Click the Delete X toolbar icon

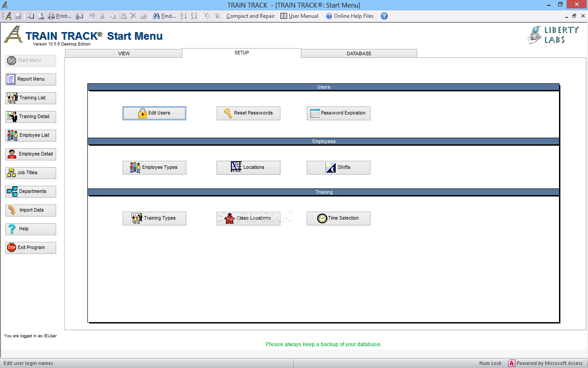(133, 16)
